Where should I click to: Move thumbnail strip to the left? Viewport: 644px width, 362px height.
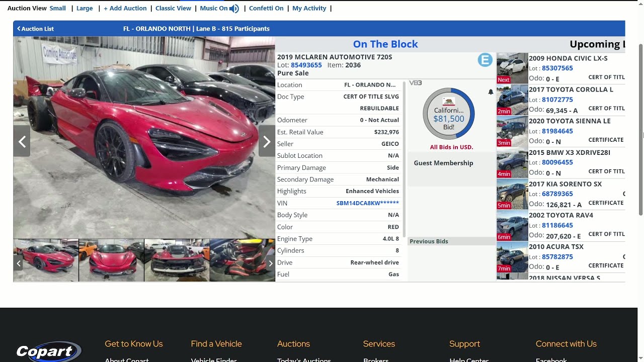pyautogui.click(x=19, y=263)
